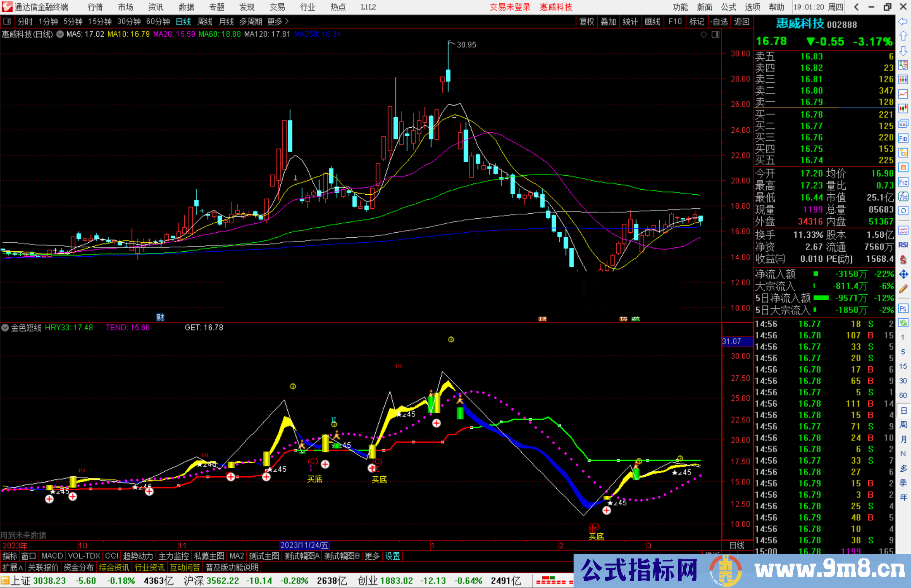
Task: Collapse main chart indicator using arrow beside MA5
Action: (x=59, y=34)
